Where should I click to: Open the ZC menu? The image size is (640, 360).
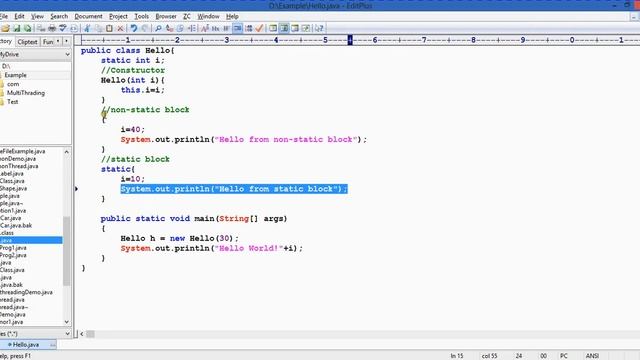coord(187,16)
